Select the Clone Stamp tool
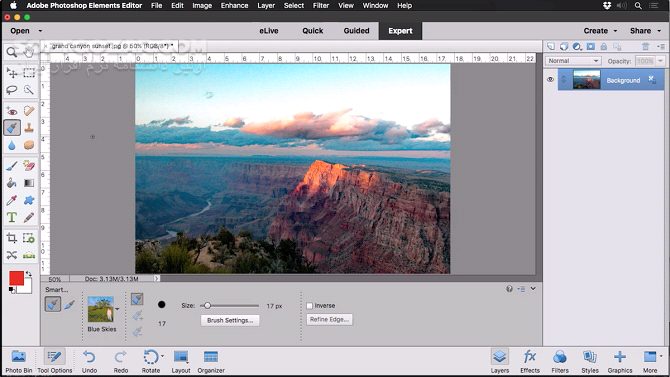 click(29, 128)
